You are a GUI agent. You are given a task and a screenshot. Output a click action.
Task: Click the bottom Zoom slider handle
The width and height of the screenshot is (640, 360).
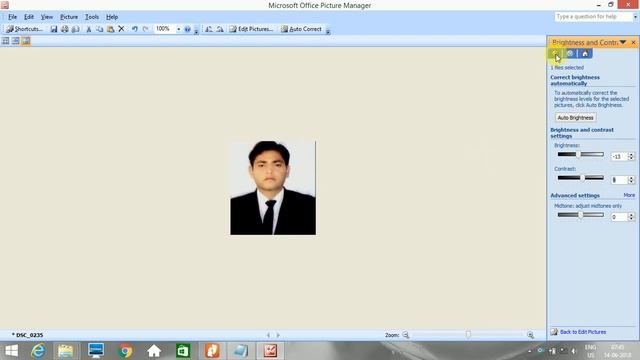click(x=468, y=335)
